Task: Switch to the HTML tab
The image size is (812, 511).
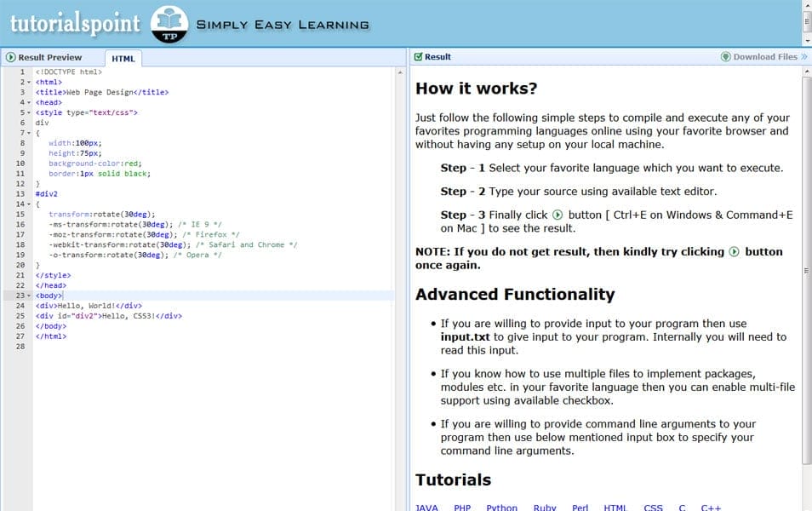Action: click(123, 58)
